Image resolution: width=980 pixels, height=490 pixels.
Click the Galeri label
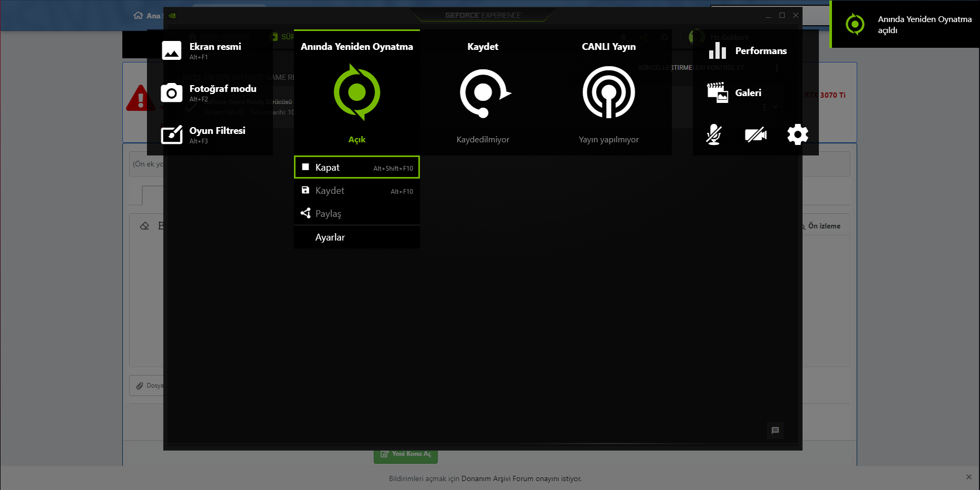(x=749, y=93)
